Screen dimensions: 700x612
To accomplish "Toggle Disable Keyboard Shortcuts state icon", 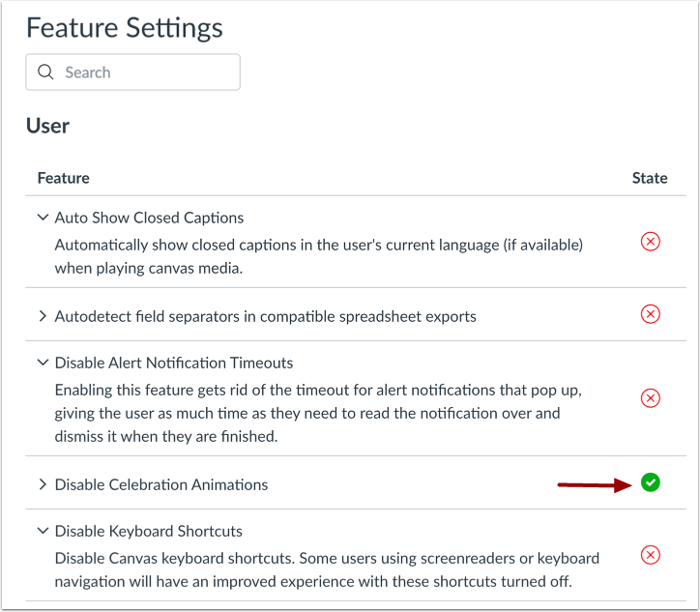I will 651,555.
